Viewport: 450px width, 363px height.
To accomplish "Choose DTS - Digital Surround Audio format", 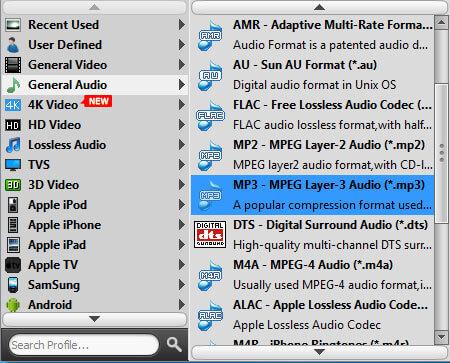I will pyautogui.click(x=312, y=235).
